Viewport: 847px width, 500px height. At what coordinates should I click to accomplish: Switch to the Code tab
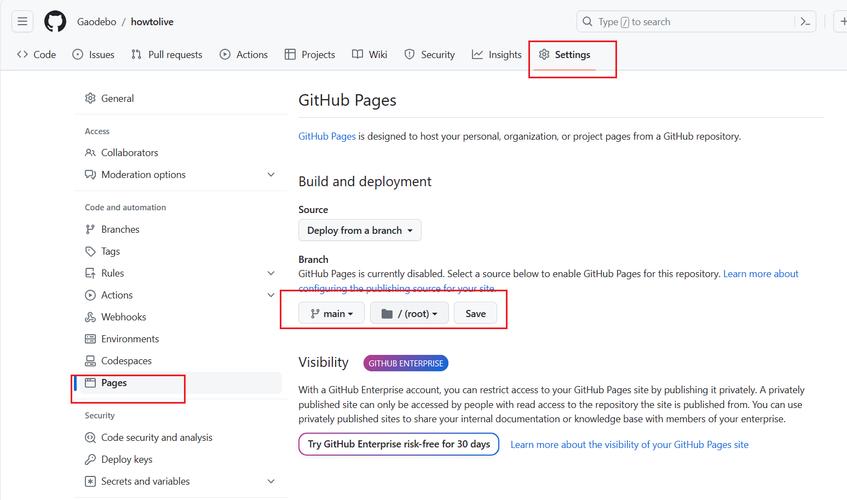(36, 55)
